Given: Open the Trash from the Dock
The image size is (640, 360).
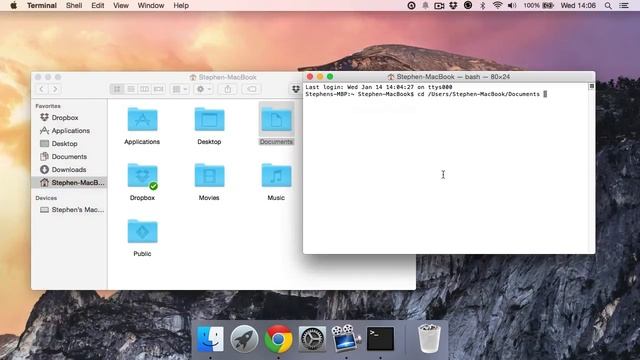Looking at the screenshot, I should [429, 338].
